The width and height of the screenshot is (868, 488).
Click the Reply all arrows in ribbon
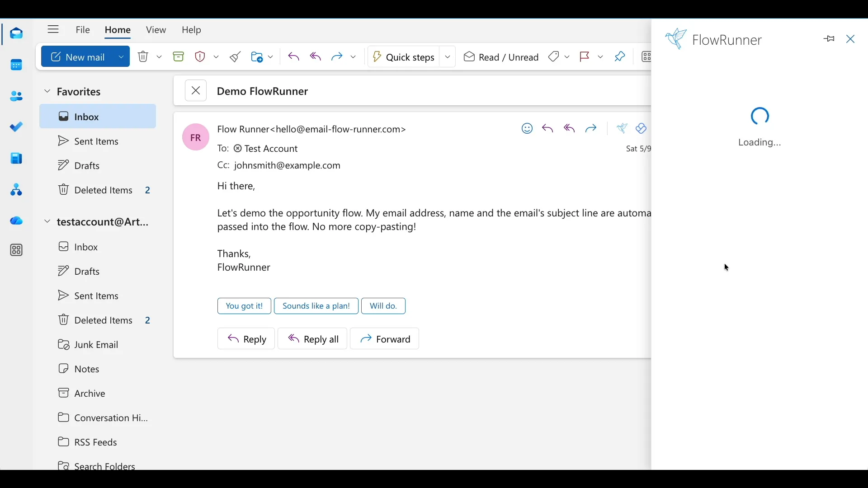click(x=316, y=57)
